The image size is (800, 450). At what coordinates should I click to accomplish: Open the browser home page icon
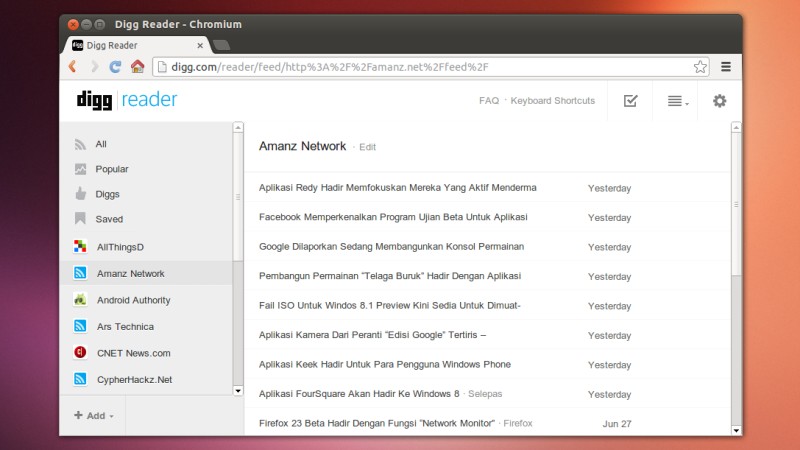pyautogui.click(x=137, y=66)
